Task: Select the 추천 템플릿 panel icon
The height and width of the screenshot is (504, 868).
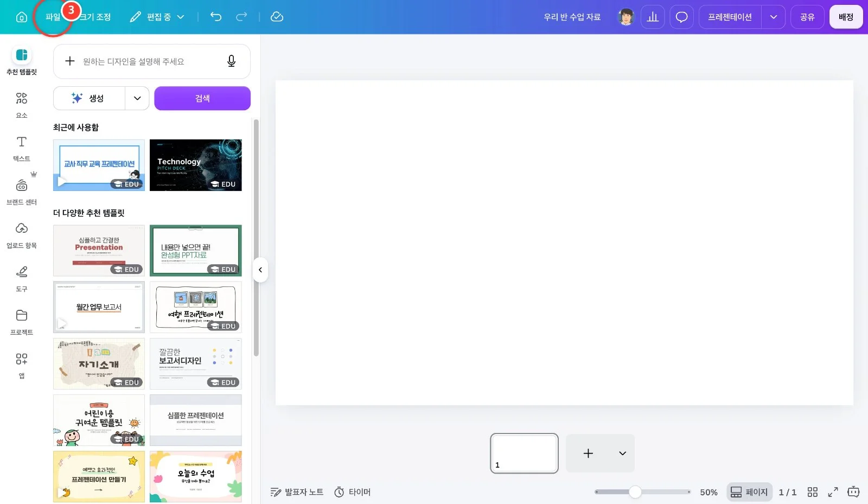Action: [22, 55]
